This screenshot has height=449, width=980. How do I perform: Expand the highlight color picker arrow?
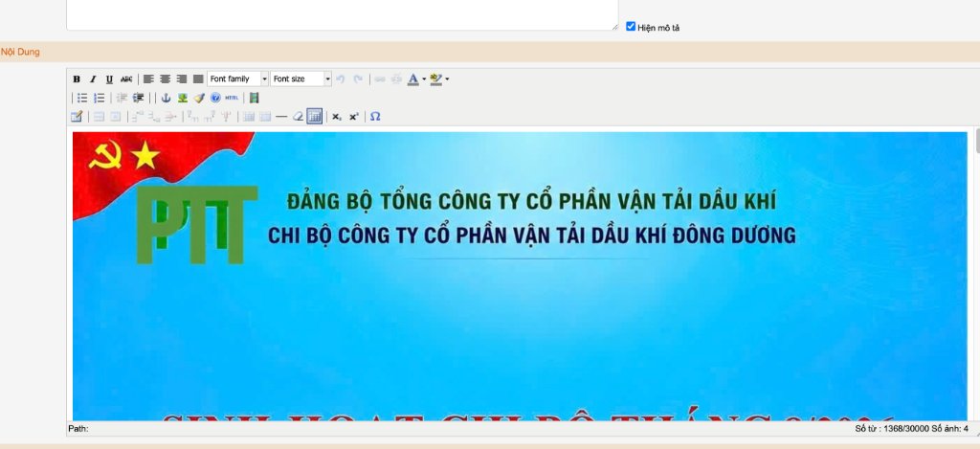447,79
